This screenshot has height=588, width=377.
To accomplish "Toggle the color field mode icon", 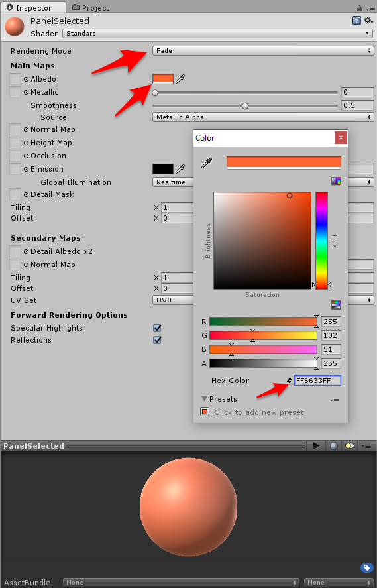I will click(x=336, y=181).
